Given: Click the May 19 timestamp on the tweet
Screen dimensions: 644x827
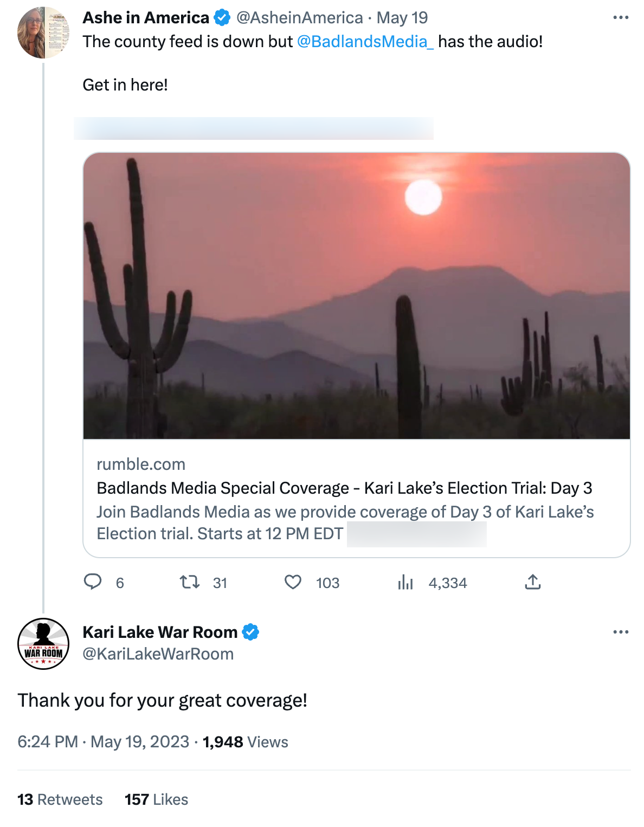Looking at the screenshot, I should click(402, 17).
